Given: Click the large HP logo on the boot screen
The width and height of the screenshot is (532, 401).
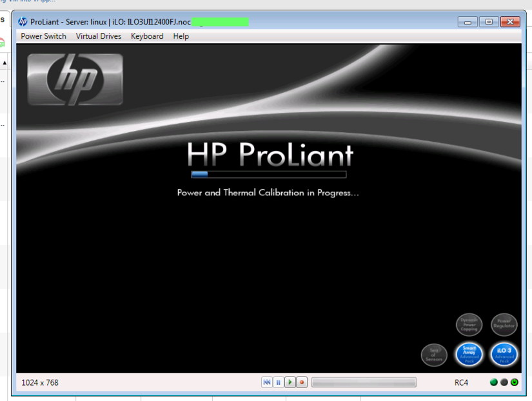Looking at the screenshot, I should click(x=75, y=79).
